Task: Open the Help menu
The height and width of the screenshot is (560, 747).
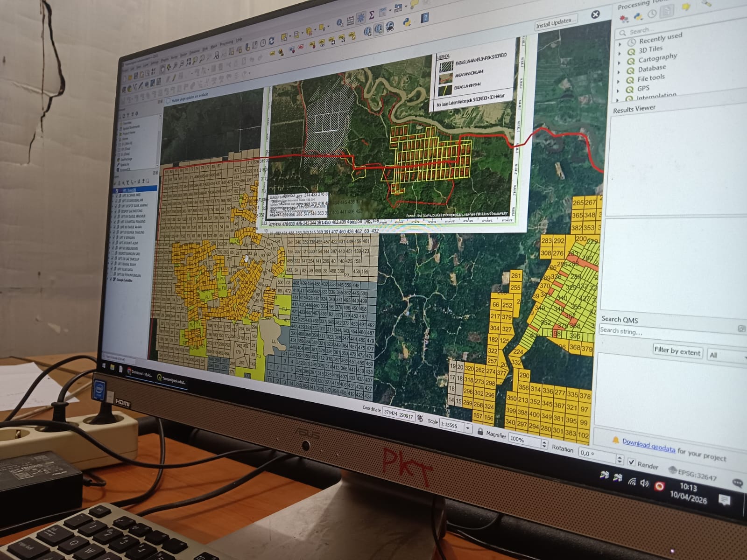Action: [x=239, y=40]
